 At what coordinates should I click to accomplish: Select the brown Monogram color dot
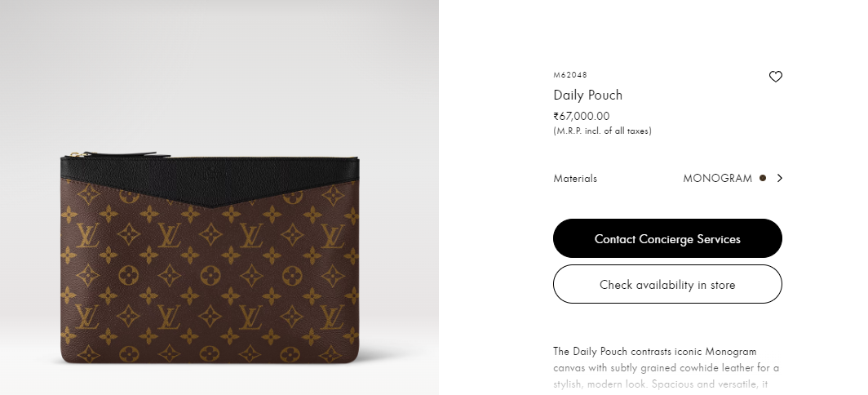click(763, 178)
